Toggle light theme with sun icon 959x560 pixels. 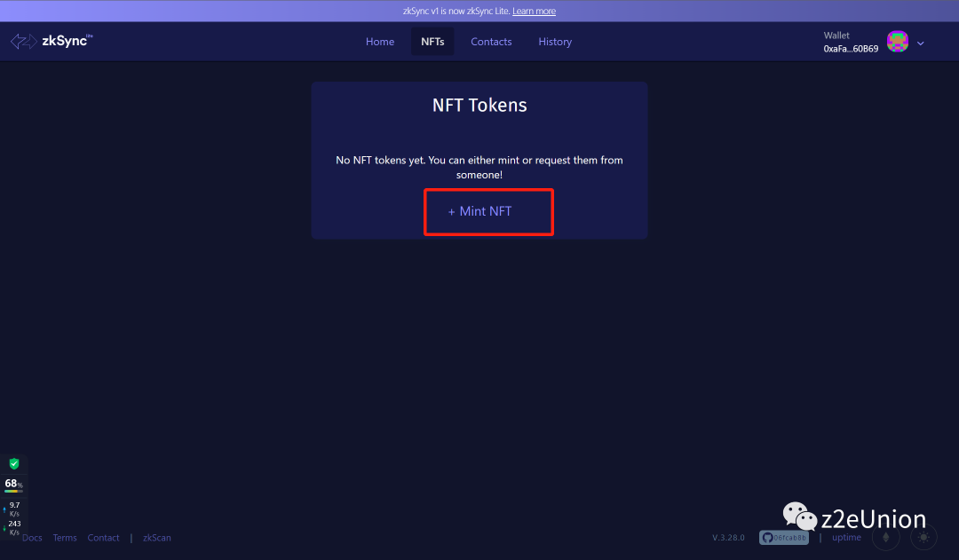[923, 538]
